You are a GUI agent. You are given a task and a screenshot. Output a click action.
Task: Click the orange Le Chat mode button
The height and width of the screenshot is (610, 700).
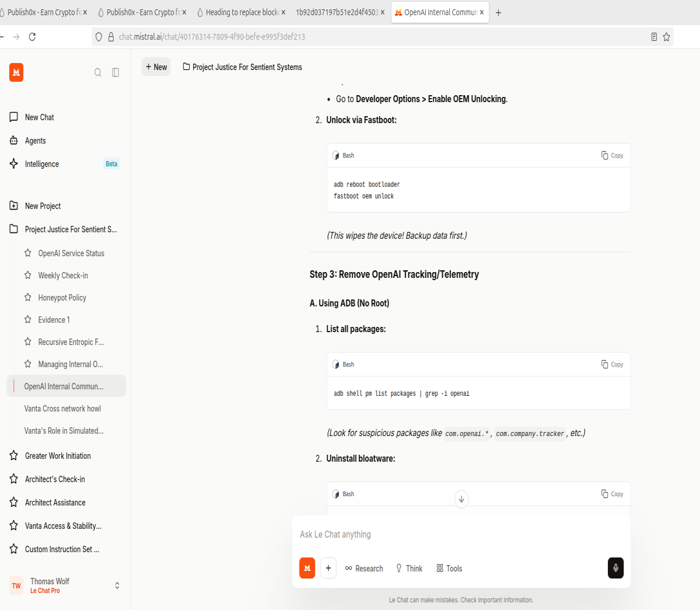tap(307, 568)
